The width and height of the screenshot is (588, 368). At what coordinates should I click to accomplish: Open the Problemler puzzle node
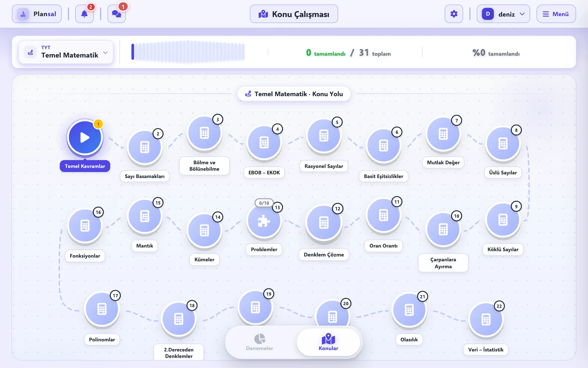click(x=264, y=221)
